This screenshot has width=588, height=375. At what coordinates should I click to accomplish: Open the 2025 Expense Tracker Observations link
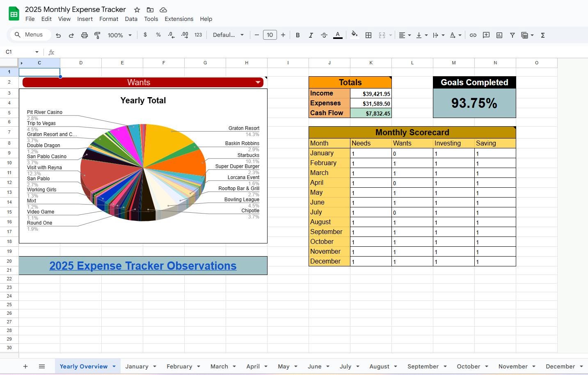pos(143,266)
